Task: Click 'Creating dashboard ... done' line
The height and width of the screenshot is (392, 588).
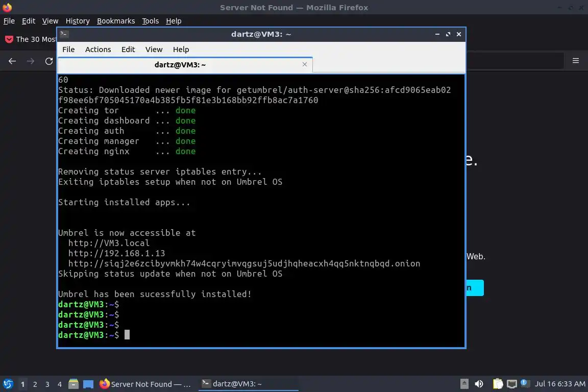Action: click(x=127, y=120)
